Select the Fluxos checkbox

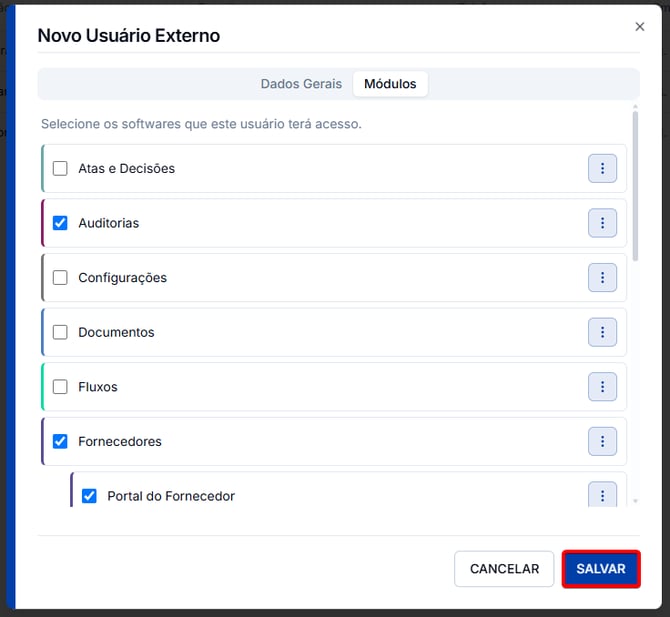pyautogui.click(x=60, y=387)
